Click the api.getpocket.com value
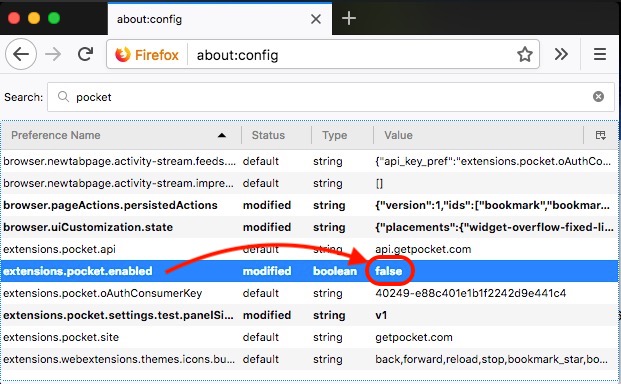Image resolution: width=621 pixels, height=384 pixels. (423, 249)
